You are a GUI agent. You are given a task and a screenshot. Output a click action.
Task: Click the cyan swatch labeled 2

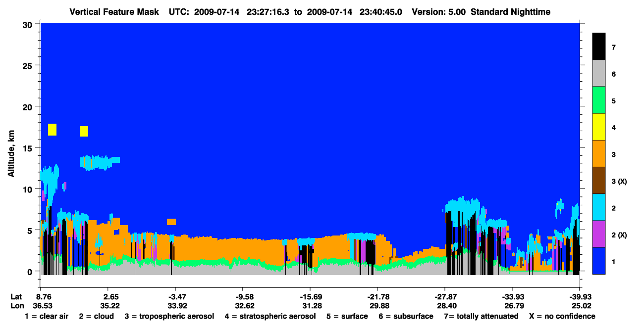599,207
